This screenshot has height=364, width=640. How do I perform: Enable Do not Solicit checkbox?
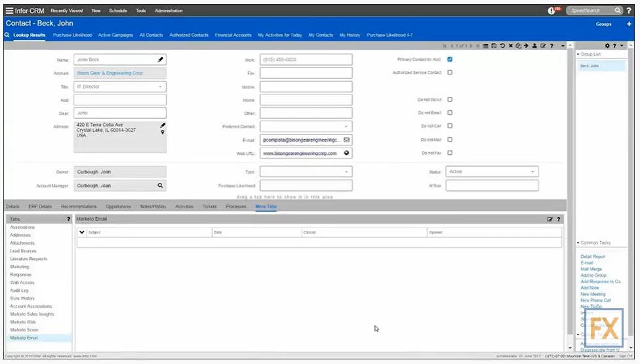pos(450,100)
